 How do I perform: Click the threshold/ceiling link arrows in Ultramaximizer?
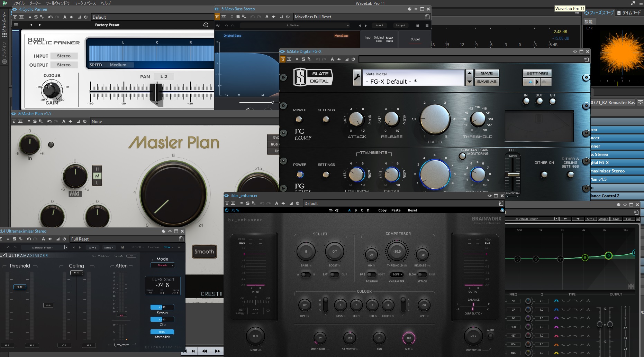tap(48, 305)
